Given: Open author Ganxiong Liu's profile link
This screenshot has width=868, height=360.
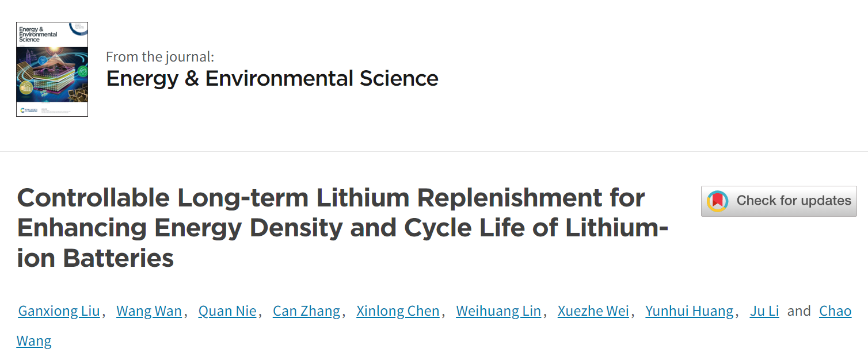Looking at the screenshot, I should (59, 311).
